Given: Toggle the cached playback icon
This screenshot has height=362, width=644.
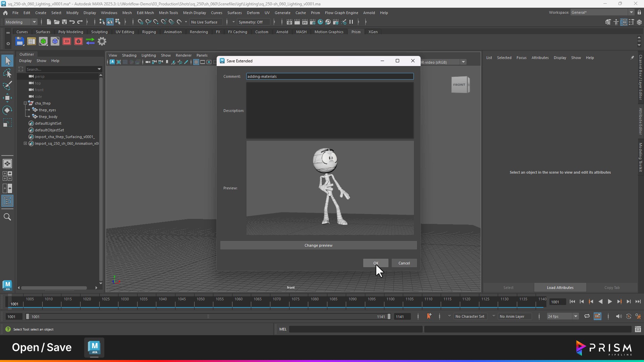Looking at the screenshot, I should click(598, 316).
